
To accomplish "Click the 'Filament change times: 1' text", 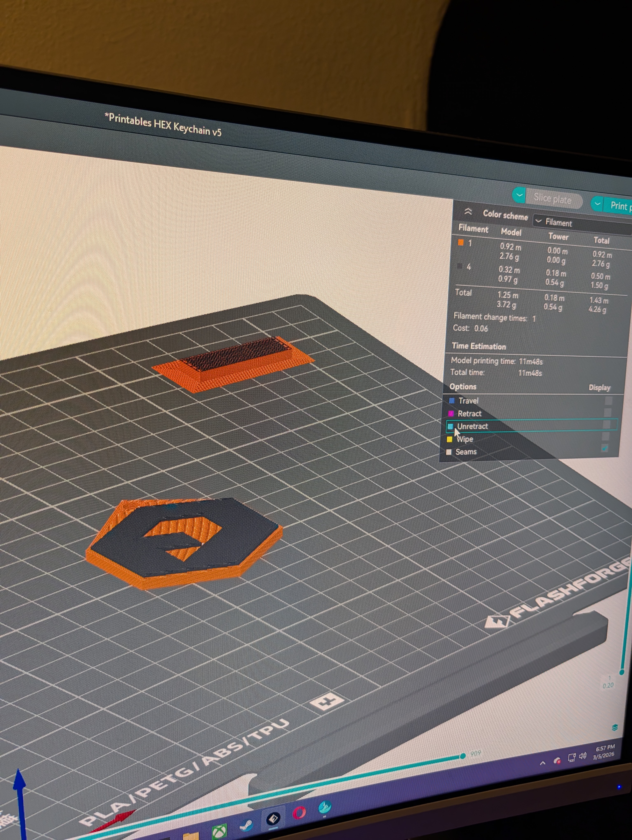I will coord(495,317).
